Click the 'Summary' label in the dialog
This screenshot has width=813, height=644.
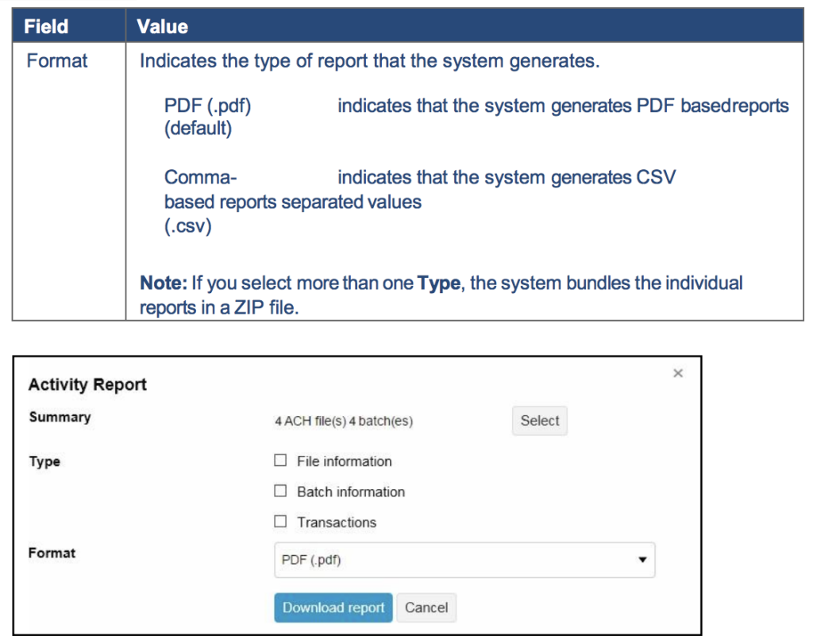60,417
